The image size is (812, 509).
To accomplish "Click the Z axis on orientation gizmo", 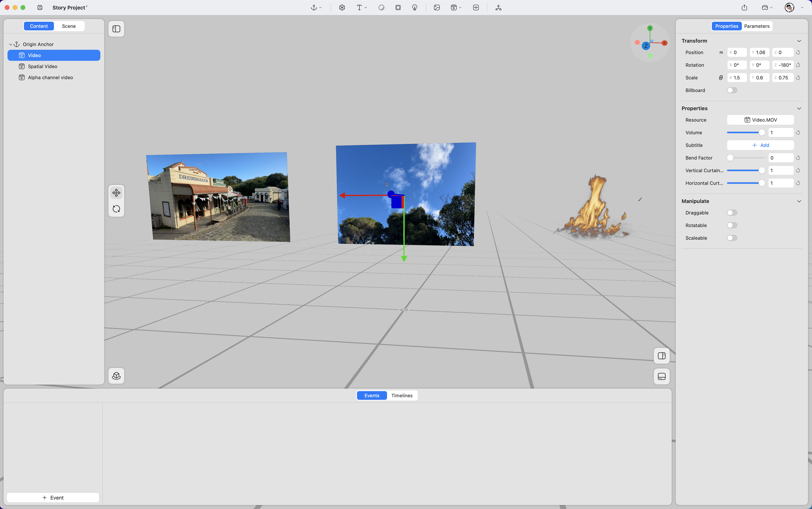I will pos(646,46).
